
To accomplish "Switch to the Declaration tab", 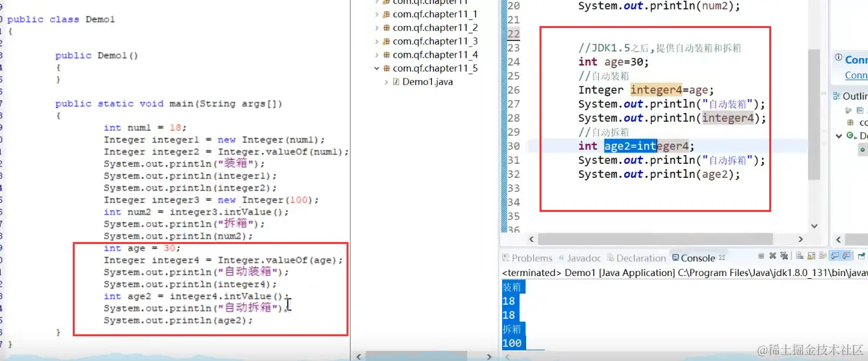I will (x=636, y=258).
